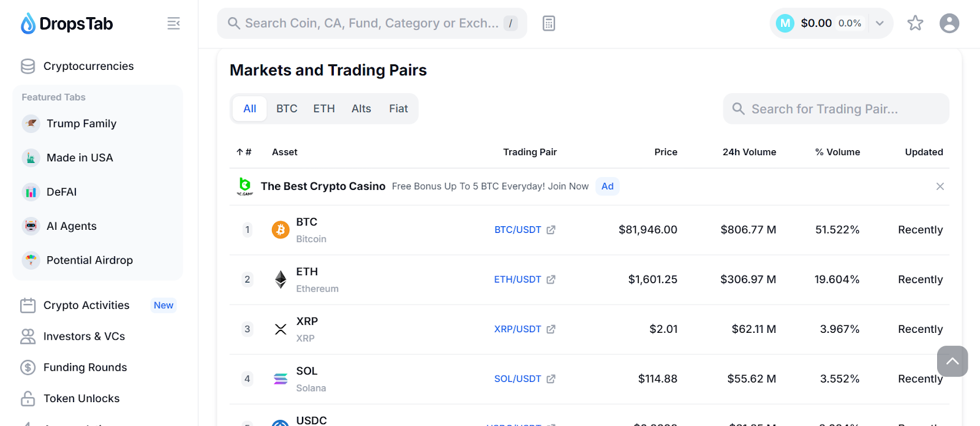Go to Funding Rounds in sidebar
This screenshot has height=426, width=980.
85,367
